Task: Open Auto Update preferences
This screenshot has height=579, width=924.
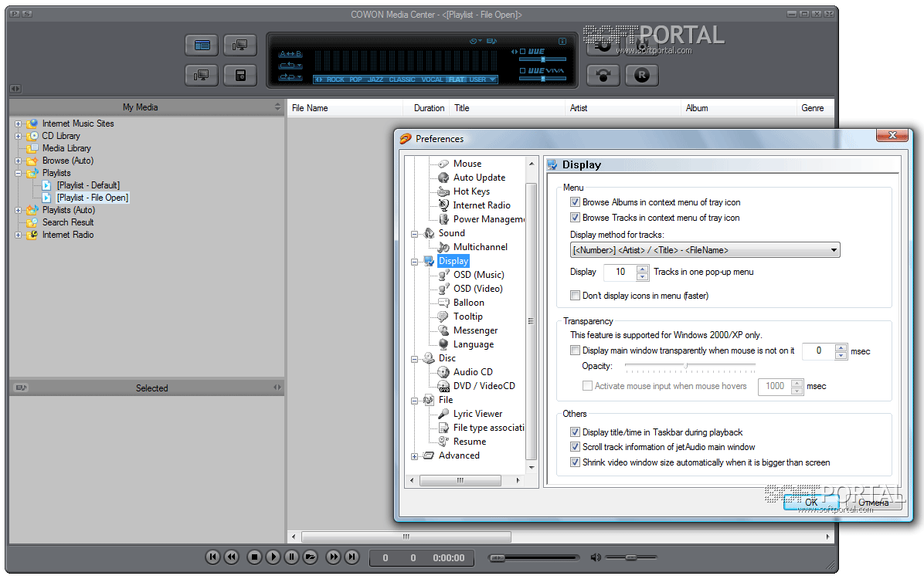Action: click(x=479, y=178)
